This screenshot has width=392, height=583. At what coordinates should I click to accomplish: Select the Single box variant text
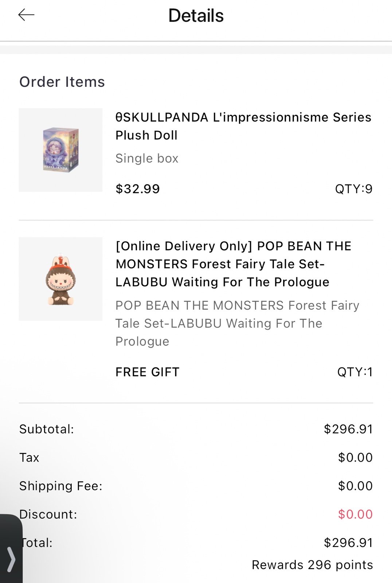pyautogui.click(x=147, y=159)
